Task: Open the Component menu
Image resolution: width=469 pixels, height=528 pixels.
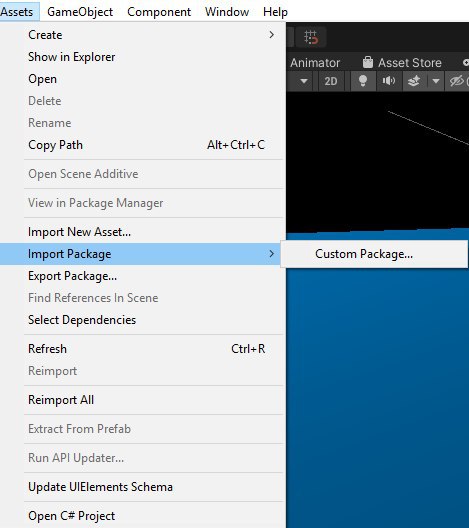Action: pos(159,12)
